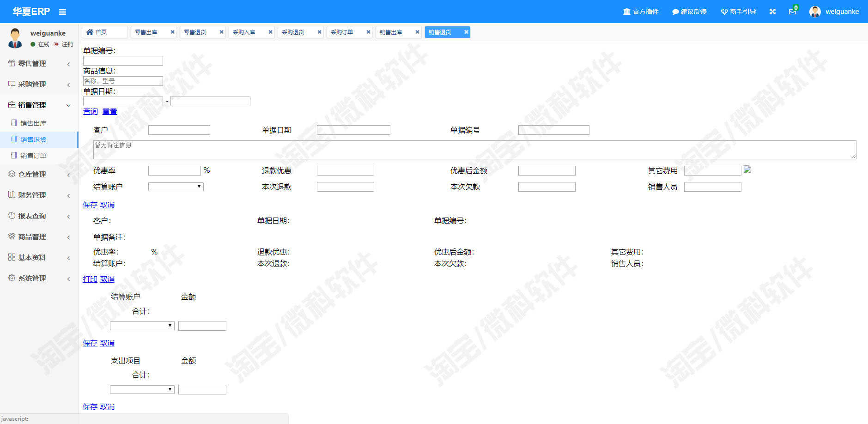Screen dimensions: 868x424
Task: Close the 零售退货 tab
Action: click(221, 32)
